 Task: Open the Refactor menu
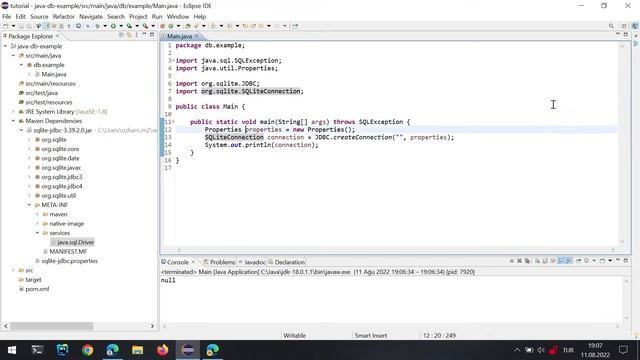coord(64,16)
